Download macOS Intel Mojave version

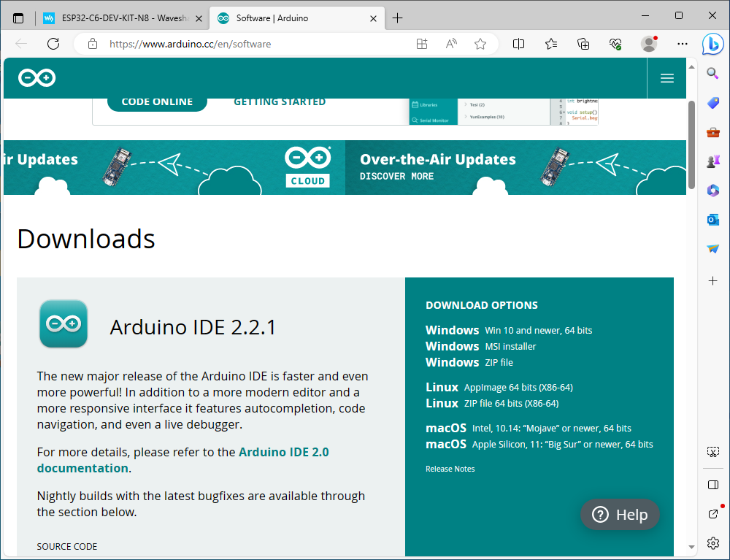pyautogui.click(x=529, y=429)
